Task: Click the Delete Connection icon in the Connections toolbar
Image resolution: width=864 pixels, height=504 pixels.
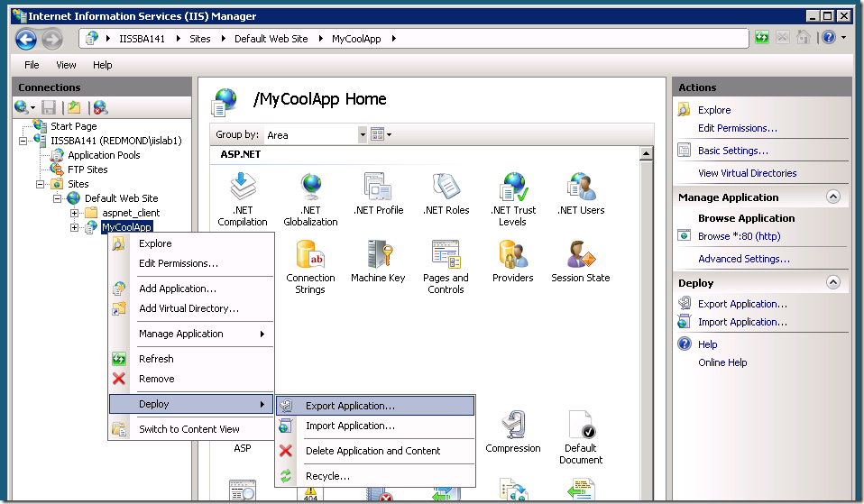Action: 100,107
